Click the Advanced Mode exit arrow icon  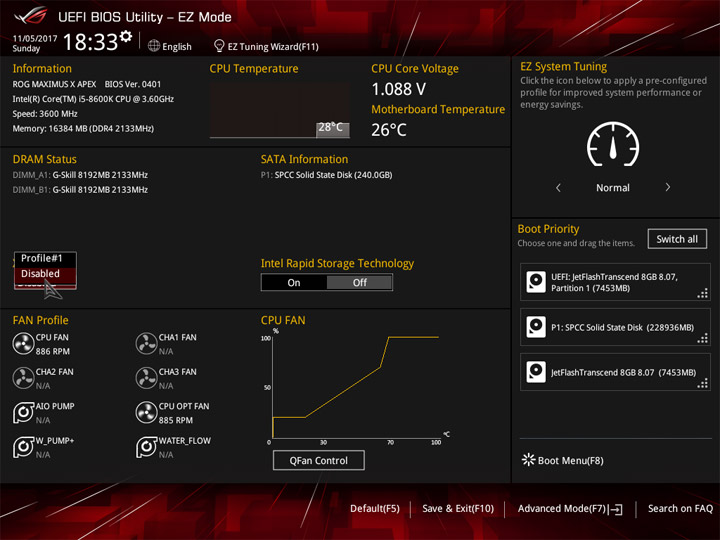617,509
